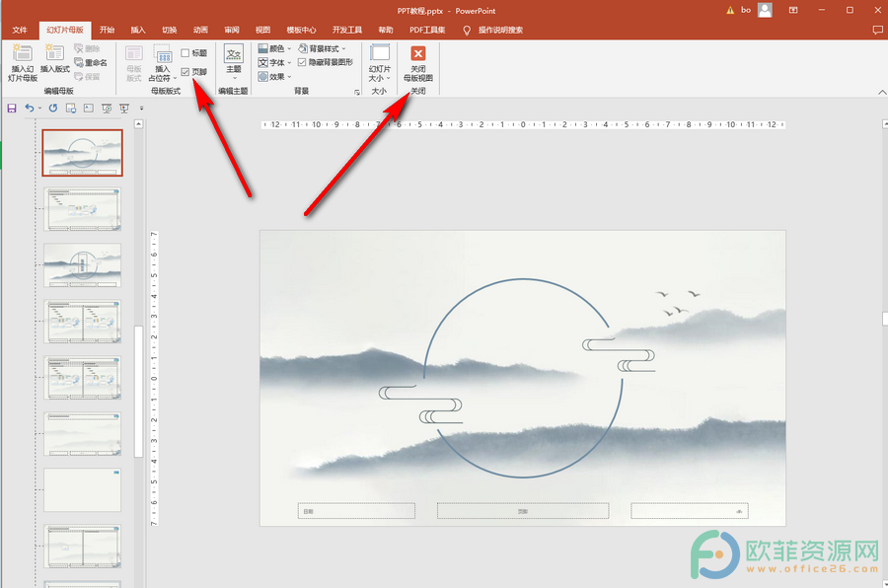Click the Insert Placeholder icon

coord(163,54)
